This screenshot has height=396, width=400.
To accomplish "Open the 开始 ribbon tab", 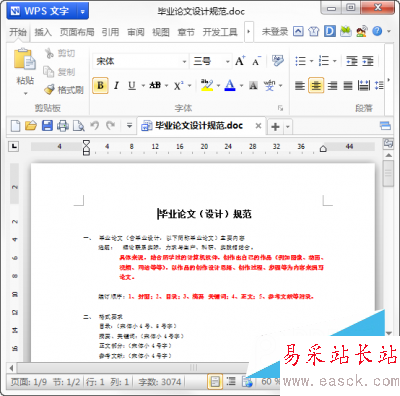I will [x=18, y=32].
